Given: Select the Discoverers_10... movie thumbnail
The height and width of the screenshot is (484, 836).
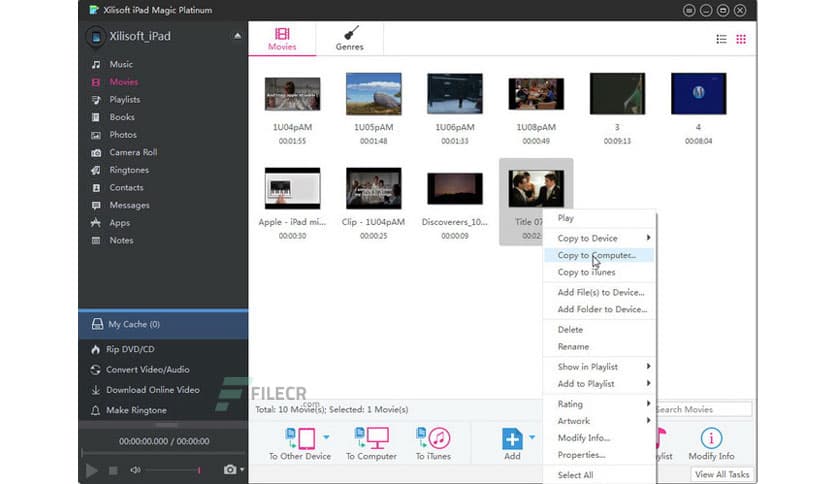Looking at the screenshot, I should point(455,188).
